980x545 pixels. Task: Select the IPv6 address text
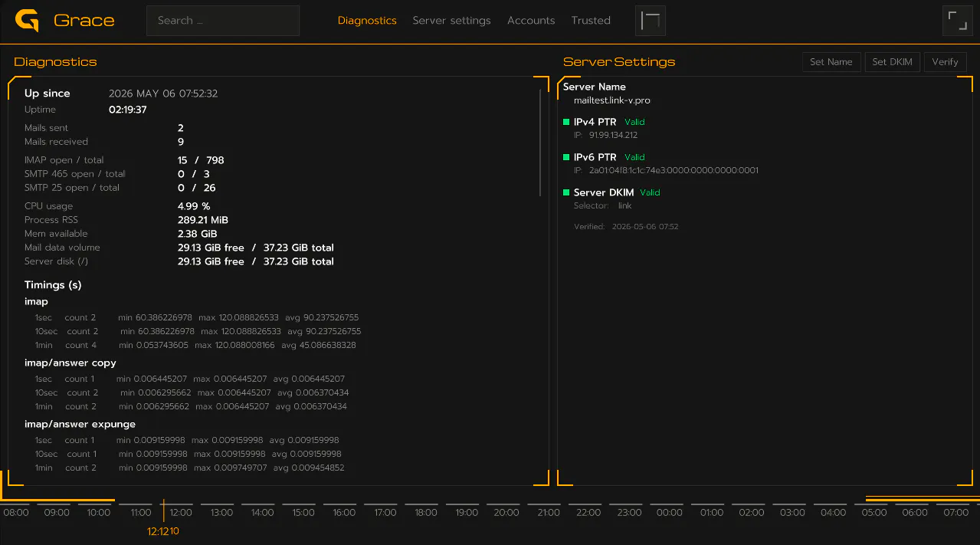pos(674,171)
